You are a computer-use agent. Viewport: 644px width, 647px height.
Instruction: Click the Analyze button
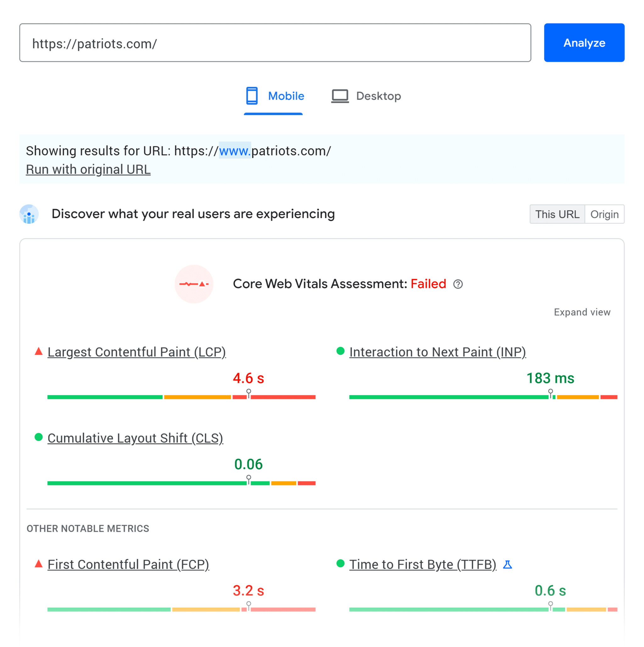pos(584,42)
